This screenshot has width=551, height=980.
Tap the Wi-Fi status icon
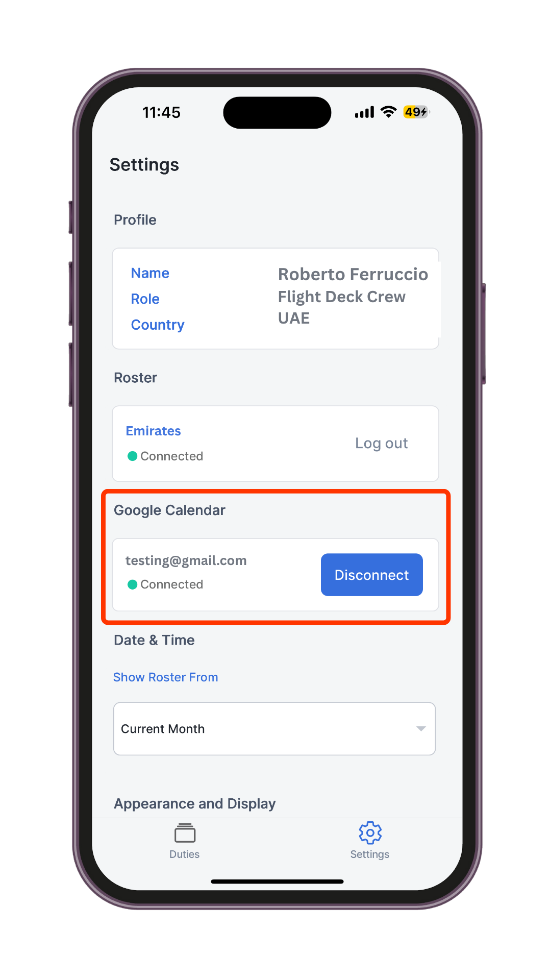(389, 112)
